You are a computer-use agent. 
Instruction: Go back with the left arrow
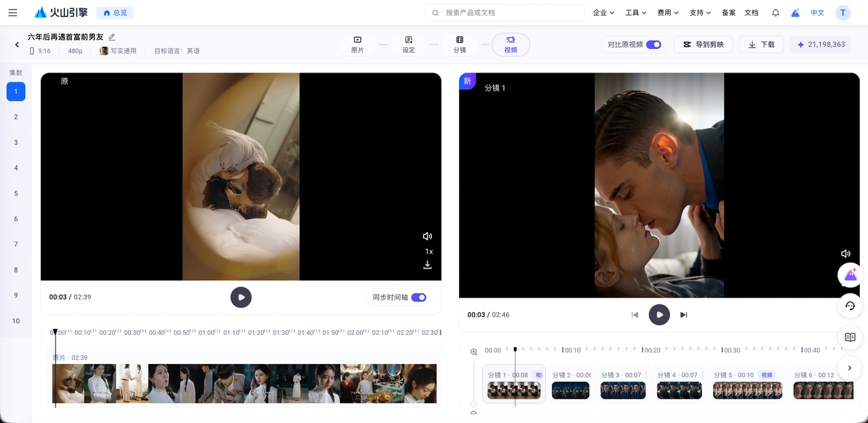17,45
